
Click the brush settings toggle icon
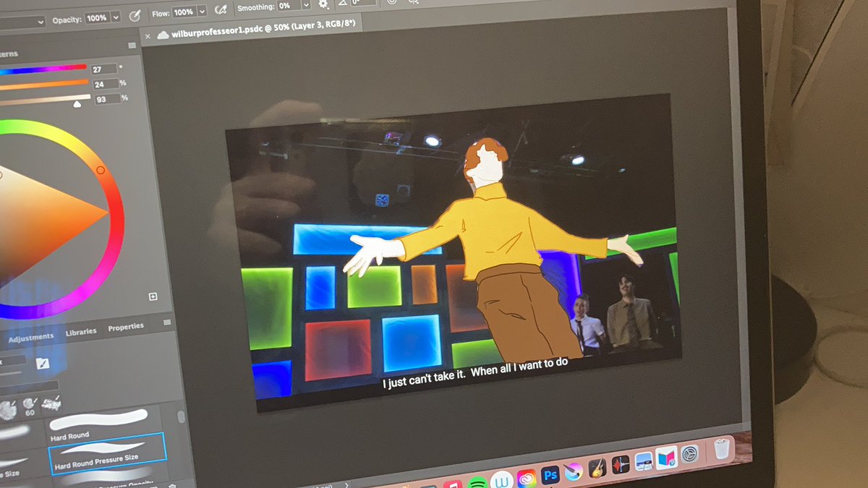[42, 363]
